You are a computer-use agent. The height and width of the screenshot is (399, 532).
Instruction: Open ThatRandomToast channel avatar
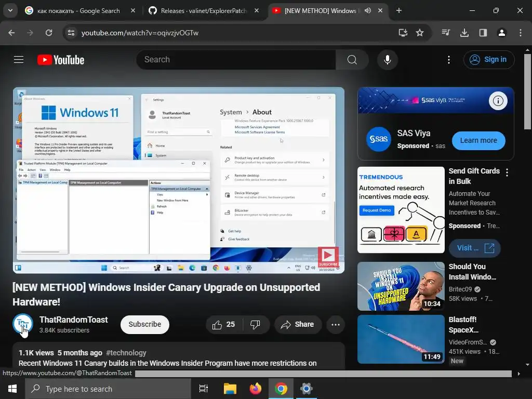[x=23, y=324]
